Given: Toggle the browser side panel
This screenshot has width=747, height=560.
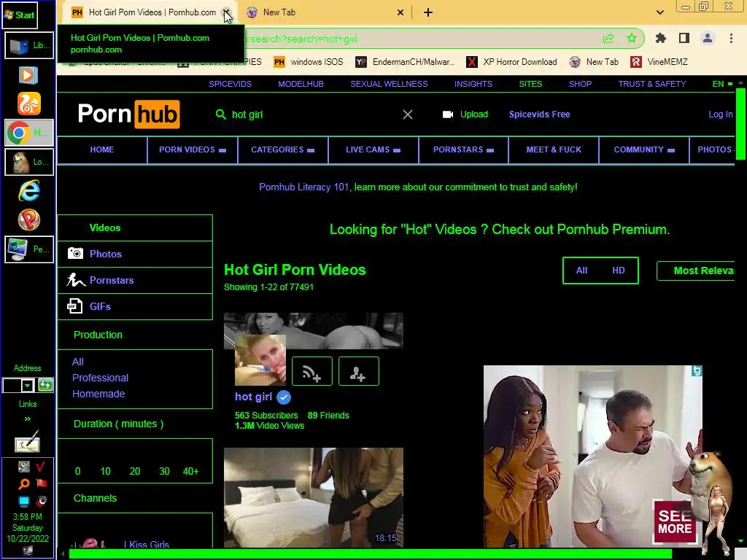Looking at the screenshot, I should 684,38.
